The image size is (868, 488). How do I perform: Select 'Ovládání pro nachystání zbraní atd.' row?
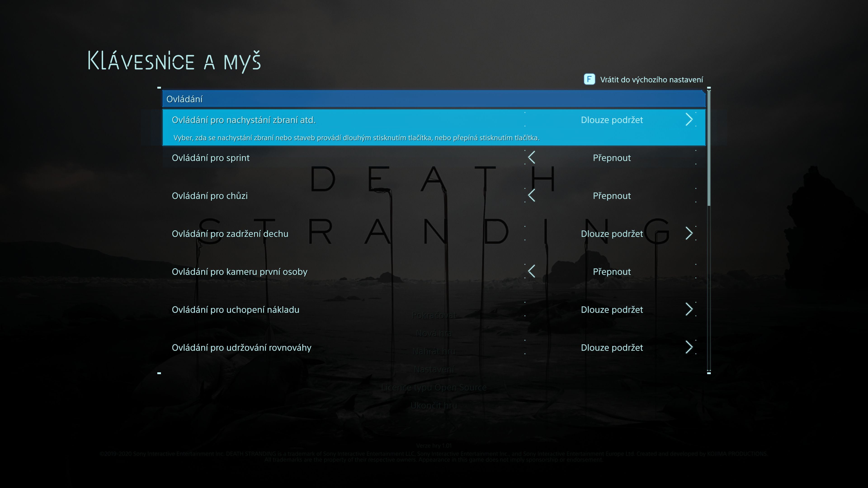click(x=434, y=127)
